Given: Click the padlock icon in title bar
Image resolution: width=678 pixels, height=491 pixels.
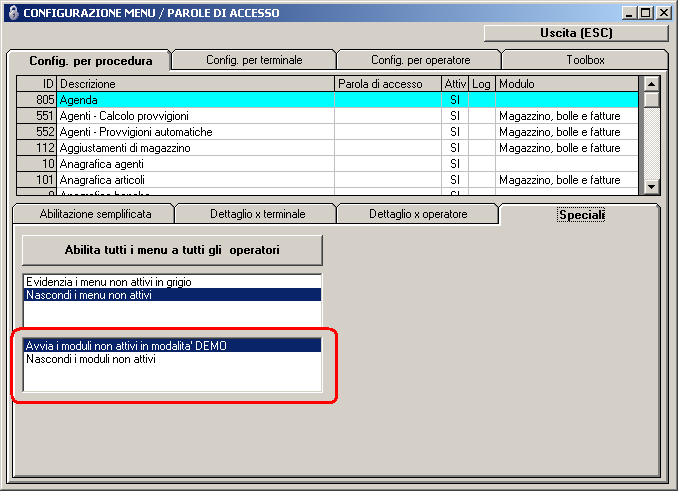Looking at the screenshot, I should point(14,13).
